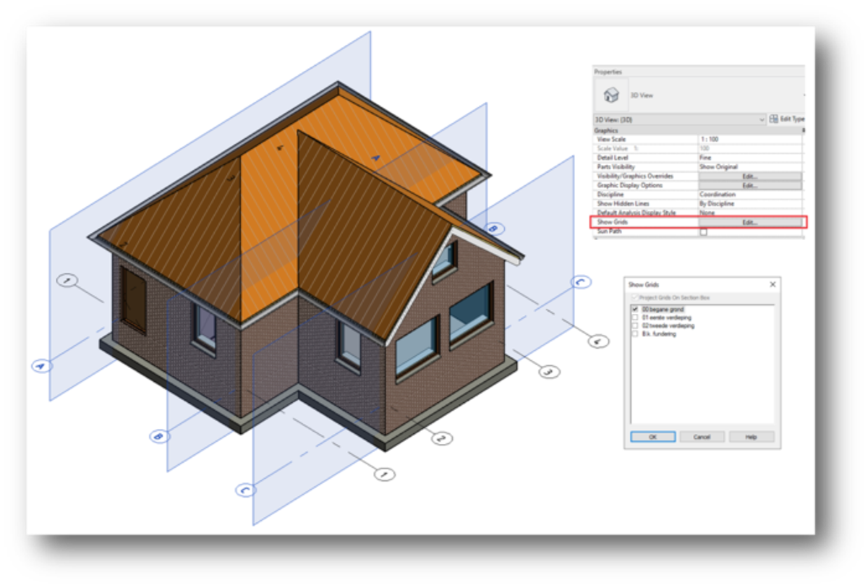
Task: Collapse the Graphics properties section header
Action: tap(606, 130)
